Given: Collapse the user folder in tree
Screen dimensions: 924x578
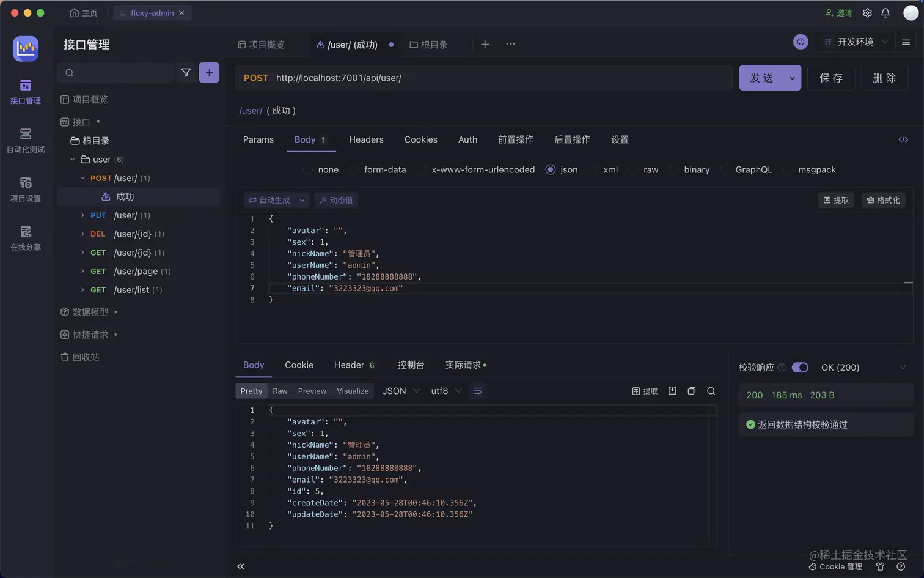Looking at the screenshot, I should tap(73, 159).
